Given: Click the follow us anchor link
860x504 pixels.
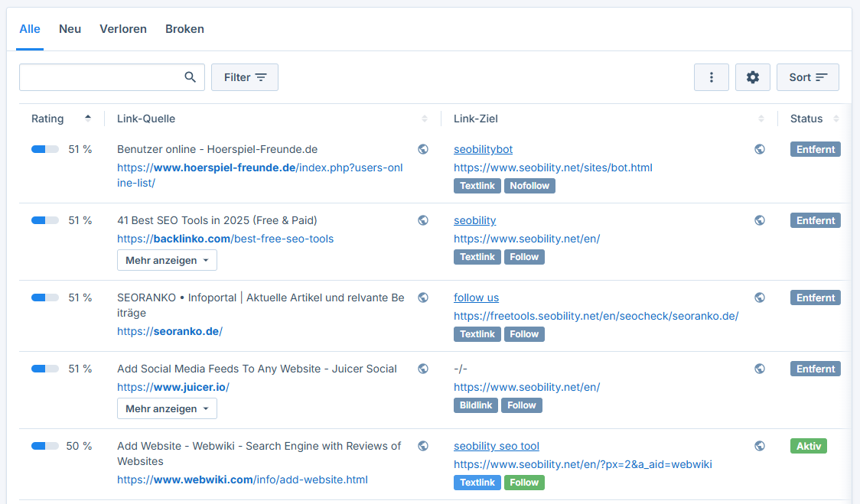Looking at the screenshot, I should 476,298.
